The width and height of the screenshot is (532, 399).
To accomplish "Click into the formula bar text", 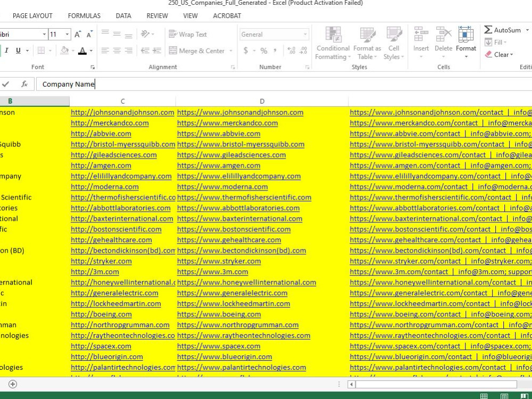I will [x=284, y=84].
